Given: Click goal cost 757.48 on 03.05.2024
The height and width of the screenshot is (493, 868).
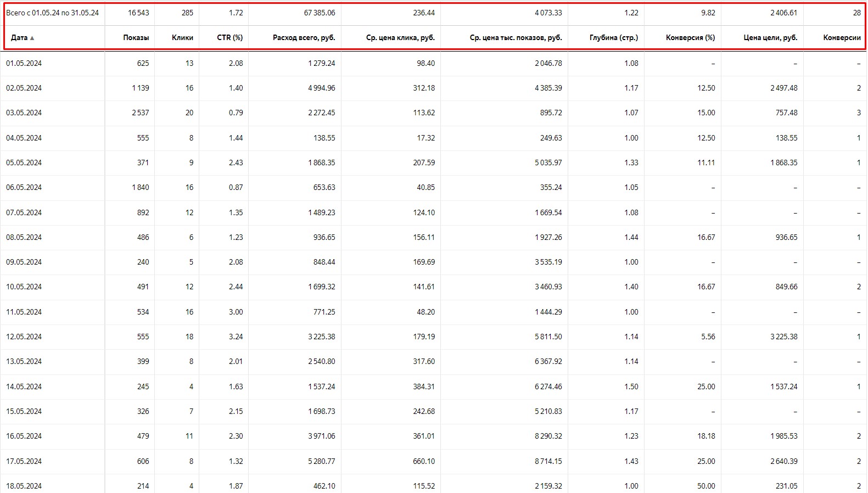Looking at the screenshot, I should click(x=786, y=113).
